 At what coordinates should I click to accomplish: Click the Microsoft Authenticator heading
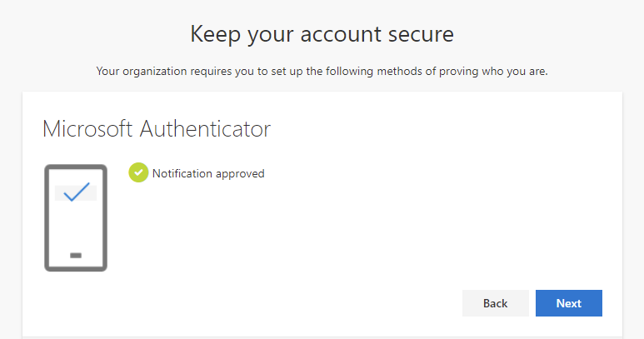(157, 129)
